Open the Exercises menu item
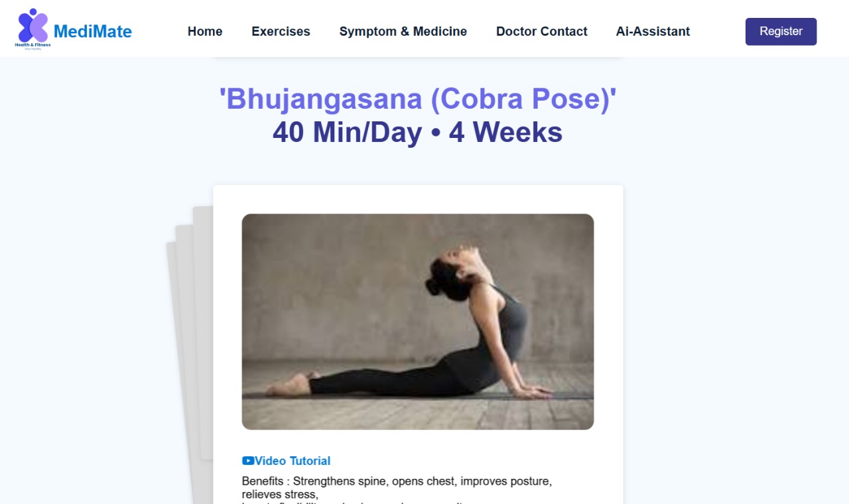This screenshot has height=504, width=849. pos(281,31)
